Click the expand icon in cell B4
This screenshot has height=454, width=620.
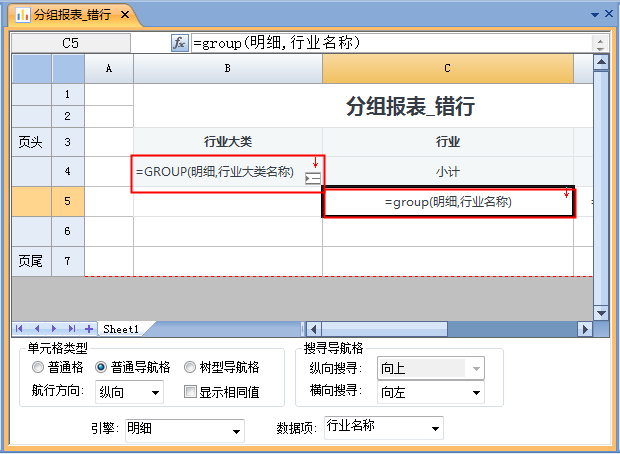pos(313,179)
